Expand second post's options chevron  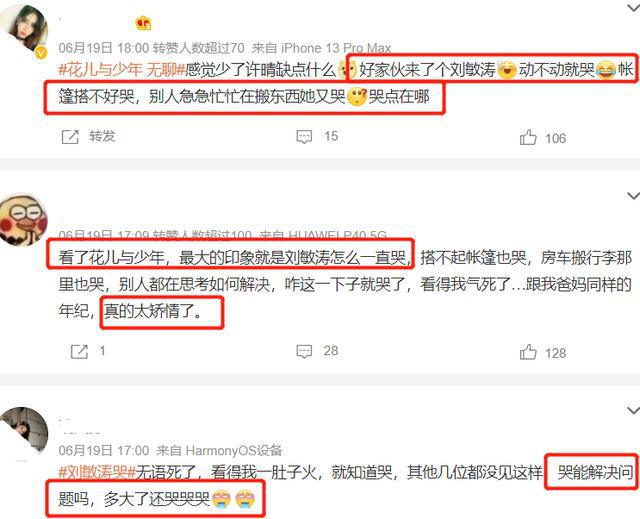(x=633, y=196)
